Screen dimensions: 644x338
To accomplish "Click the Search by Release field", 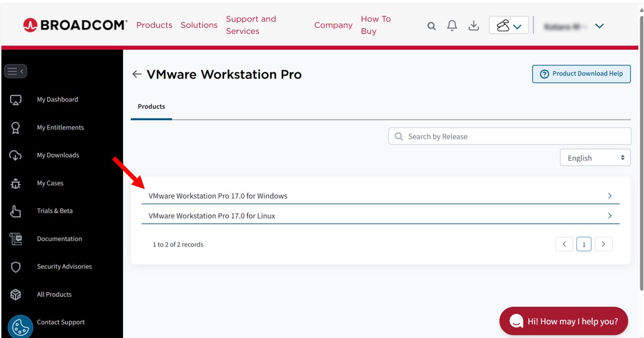I will 510,136.
